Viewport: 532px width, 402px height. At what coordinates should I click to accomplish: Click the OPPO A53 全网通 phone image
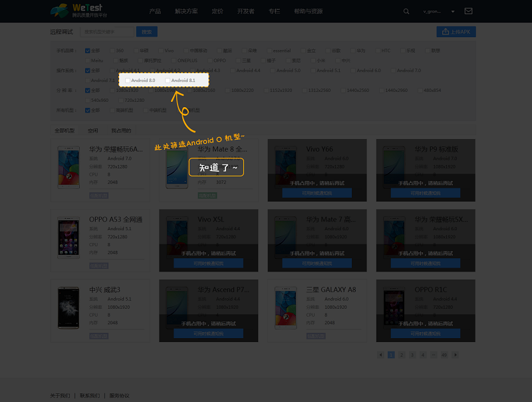coord(68,238)
